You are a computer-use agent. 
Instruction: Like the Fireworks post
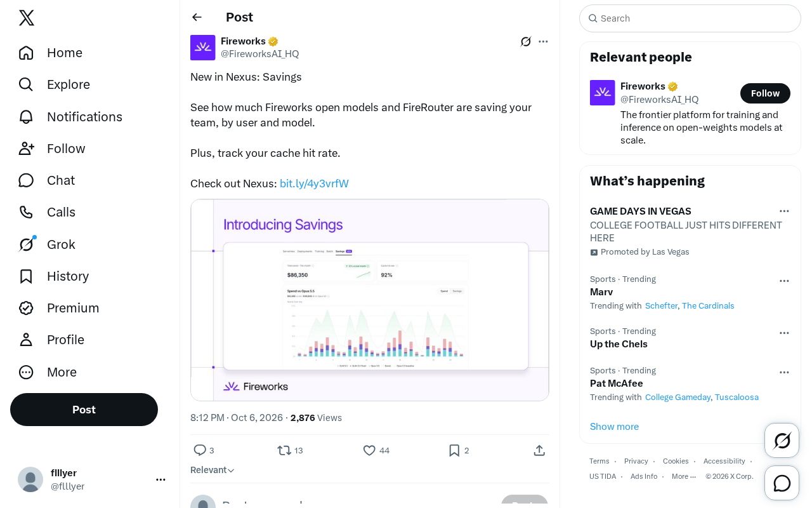coord(369,450)
